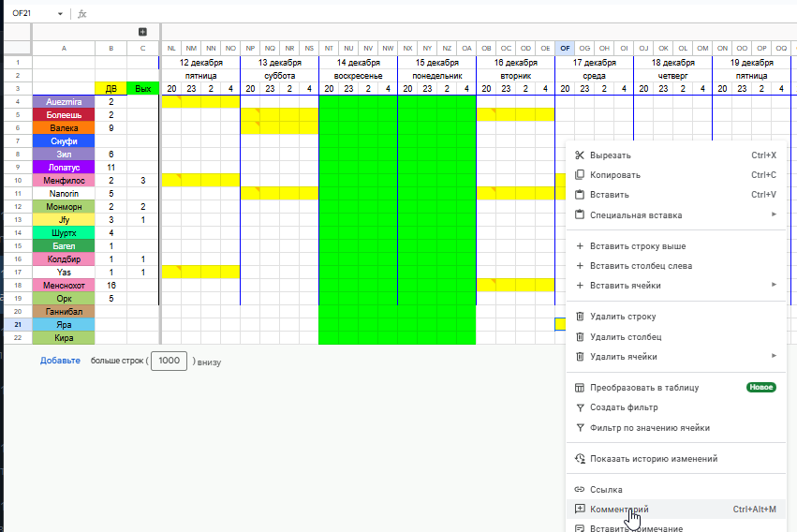
Task: Click the plus icon of Вставить ячейки
Action: point(580,286)
